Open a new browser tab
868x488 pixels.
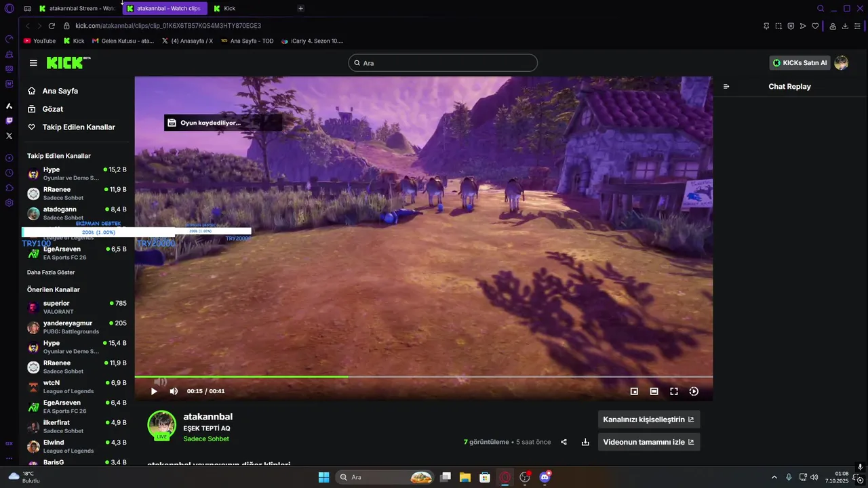[300, 8]
